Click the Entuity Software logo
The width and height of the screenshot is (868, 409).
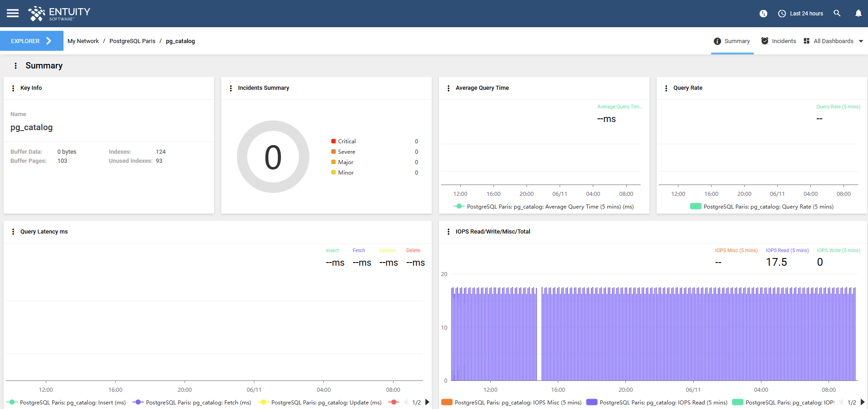[x=59, y=14]
